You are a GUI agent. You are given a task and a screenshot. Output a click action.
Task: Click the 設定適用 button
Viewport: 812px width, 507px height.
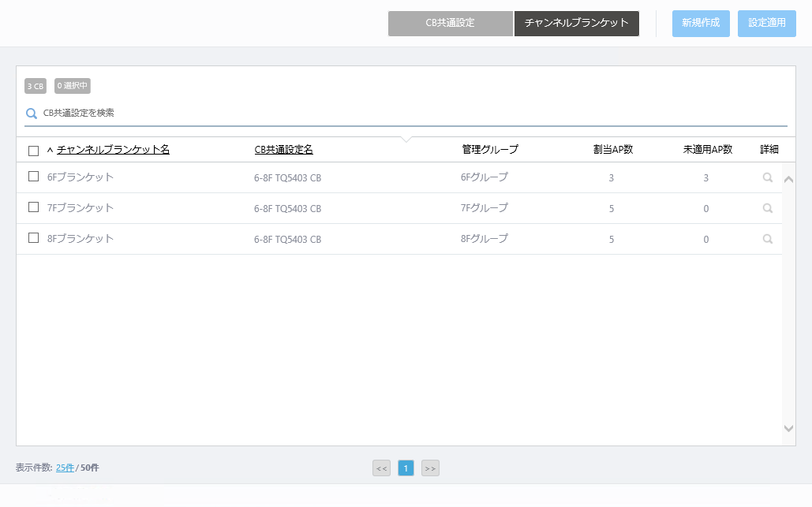(x=766, y=24)
